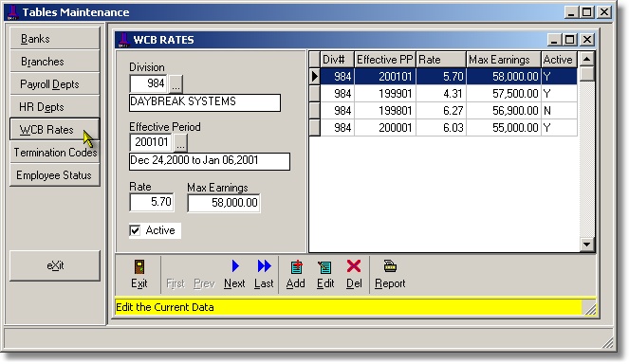Toggle the Active checkbox
Viewport: 629px width, 364px height.
[135, 230]
